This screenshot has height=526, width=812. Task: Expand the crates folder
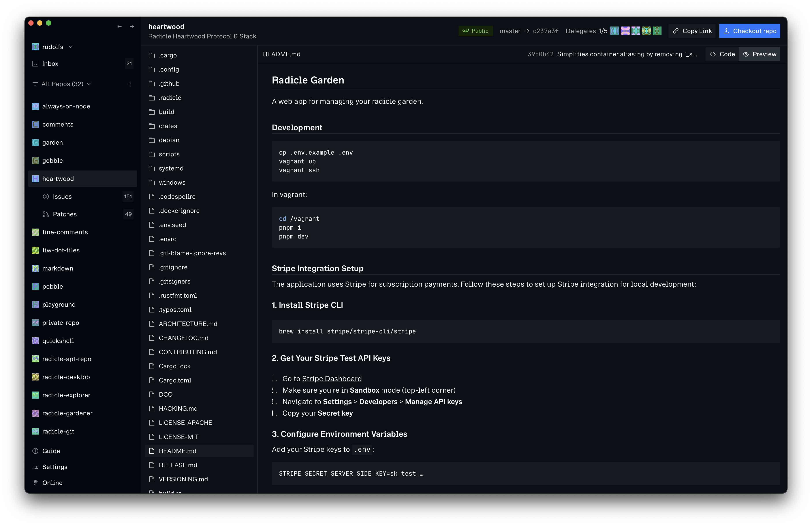[x=168, y=126]
